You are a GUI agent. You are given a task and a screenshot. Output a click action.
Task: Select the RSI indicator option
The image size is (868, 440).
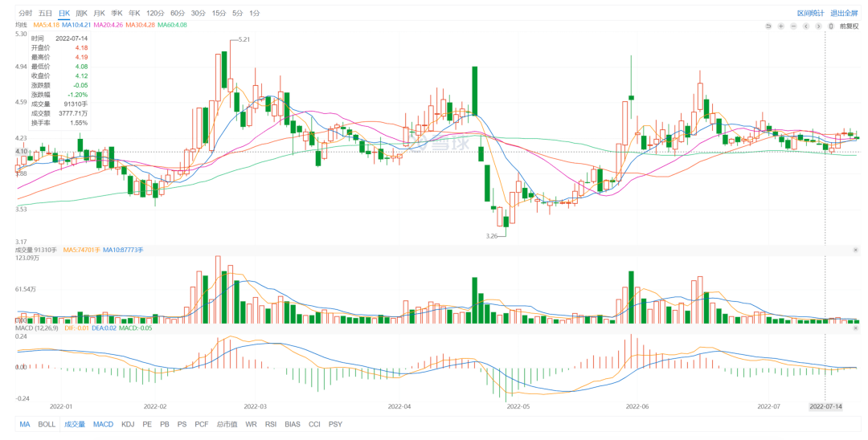(x=269, y=424)
